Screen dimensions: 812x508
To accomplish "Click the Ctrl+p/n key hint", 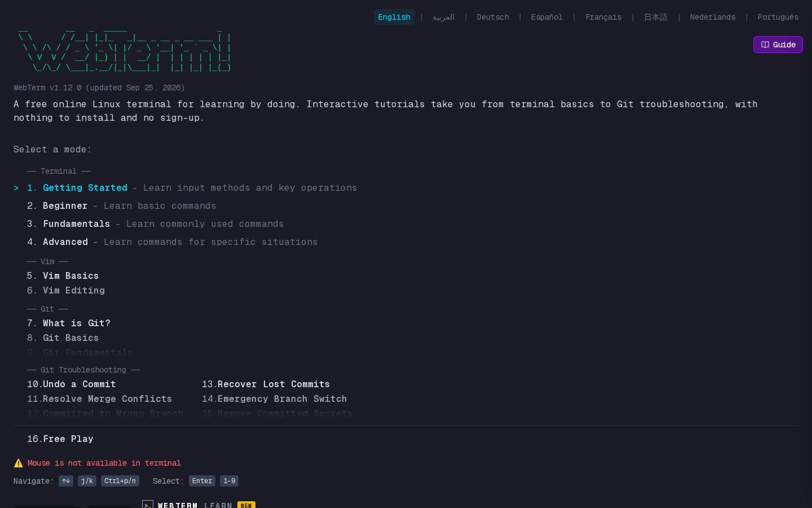I will click(x=120, y=481).
